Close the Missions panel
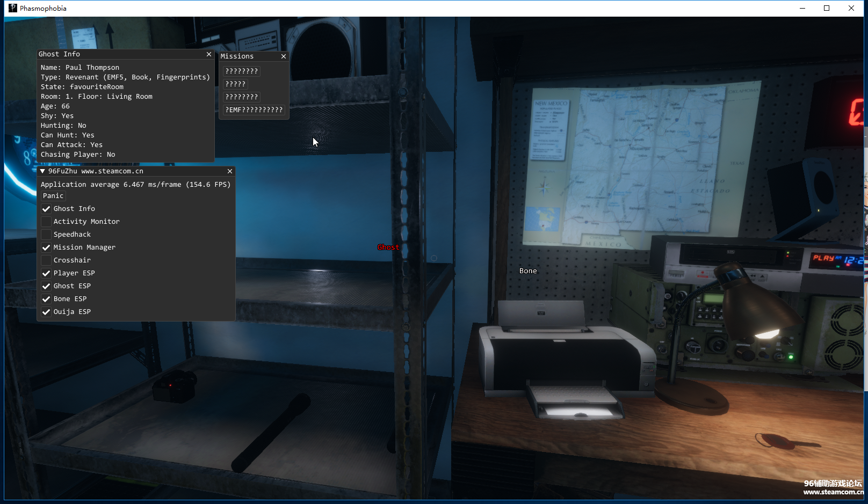 (x=284, y=56)
